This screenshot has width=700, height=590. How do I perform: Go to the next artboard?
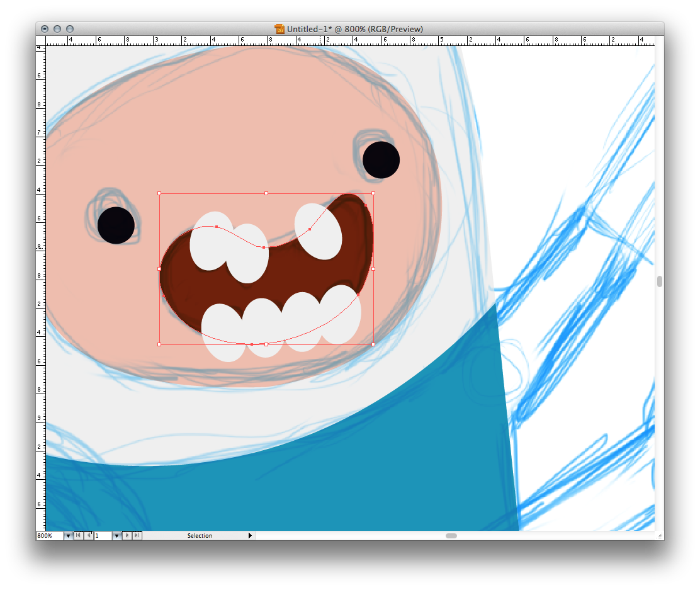coord(128,536)
